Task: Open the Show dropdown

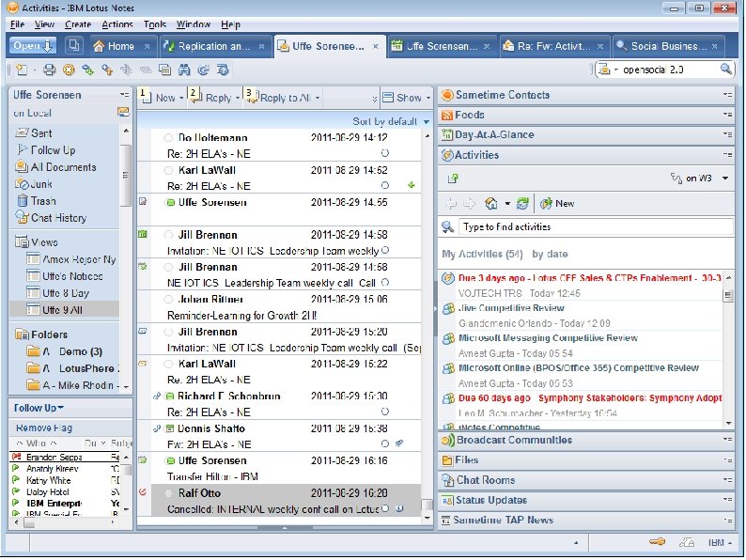Action: [407, 98]
